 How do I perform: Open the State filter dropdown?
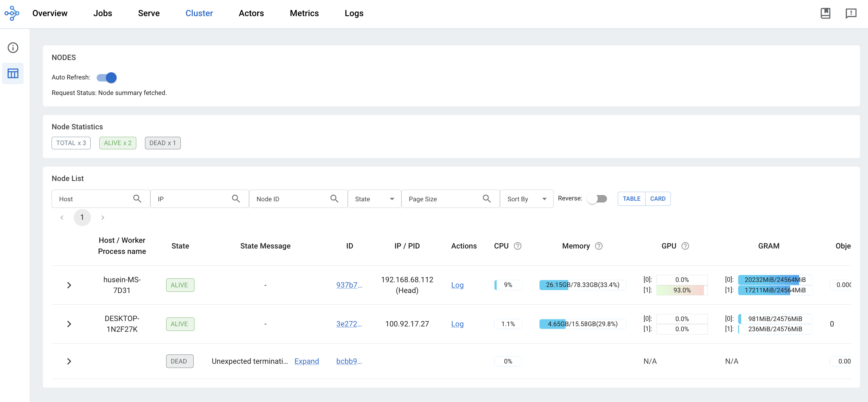click(x=374, y=199)
